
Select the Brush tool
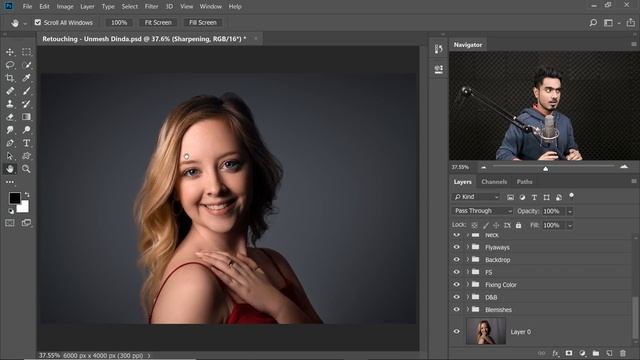(27, 91)
